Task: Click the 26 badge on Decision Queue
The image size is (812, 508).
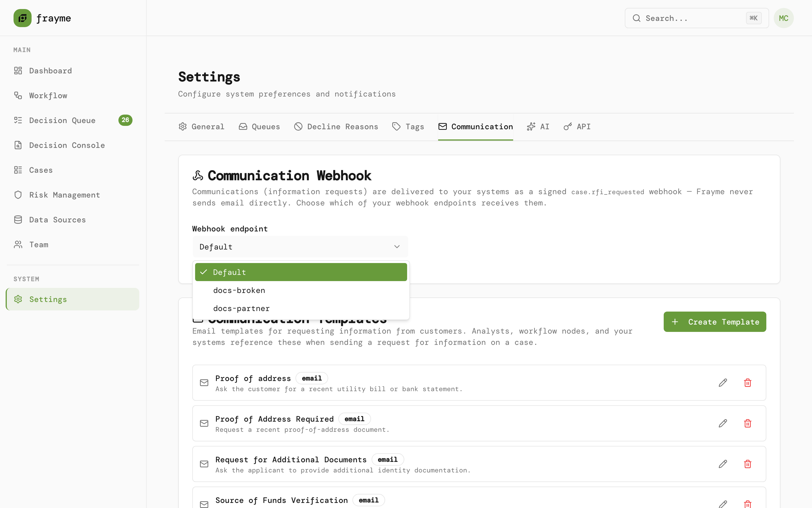Action: (x=125, y=120)
